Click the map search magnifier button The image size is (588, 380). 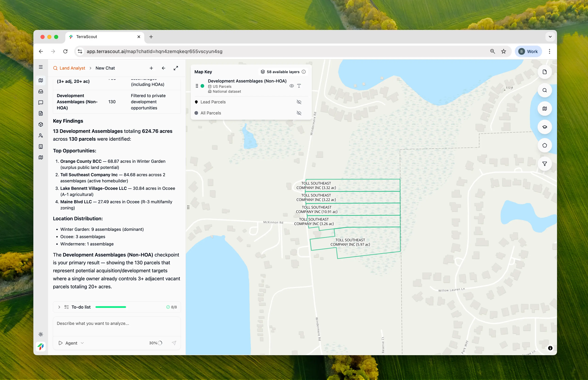point(544,90)
